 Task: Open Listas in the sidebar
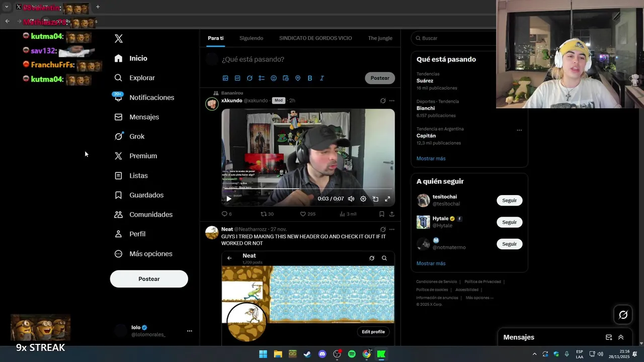coord(131,175)
